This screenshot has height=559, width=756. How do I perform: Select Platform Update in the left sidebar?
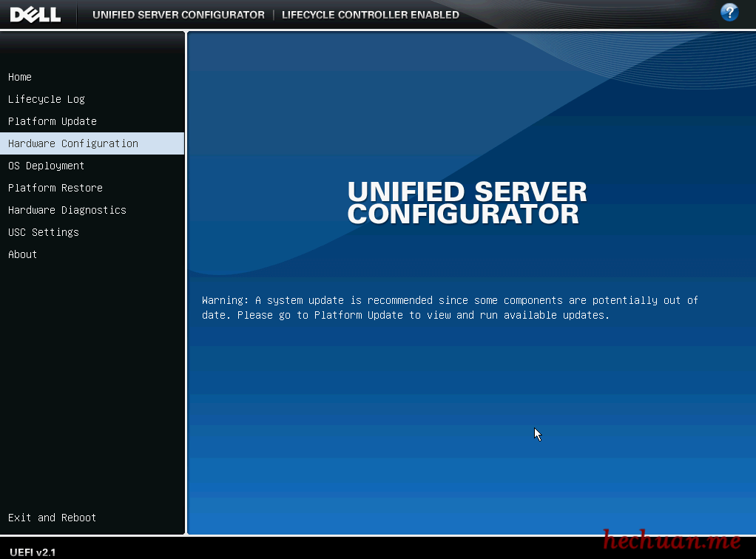pos(53,121)
